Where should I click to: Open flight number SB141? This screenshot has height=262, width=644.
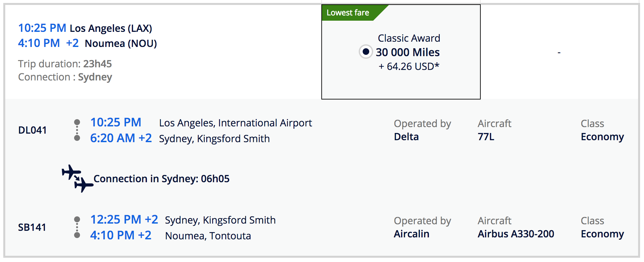(x=32, y=228)
